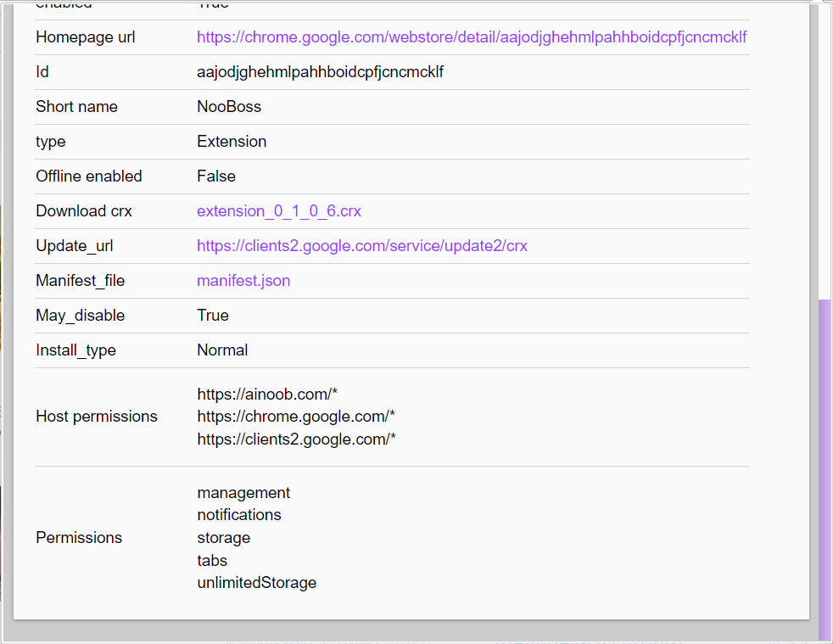Click the purple scrollbar thumb on the right
The image size is (833, 644).
coord(825,470)
